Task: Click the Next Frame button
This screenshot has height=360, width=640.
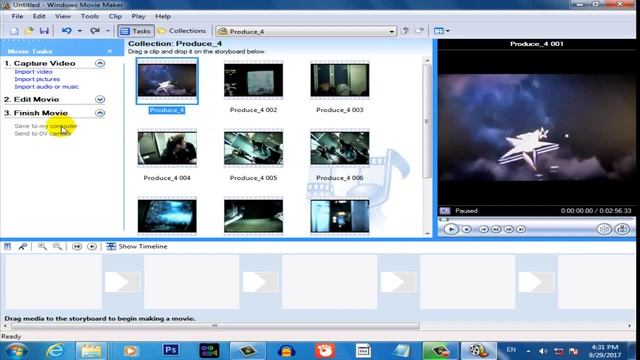Action: coord(509,229)
